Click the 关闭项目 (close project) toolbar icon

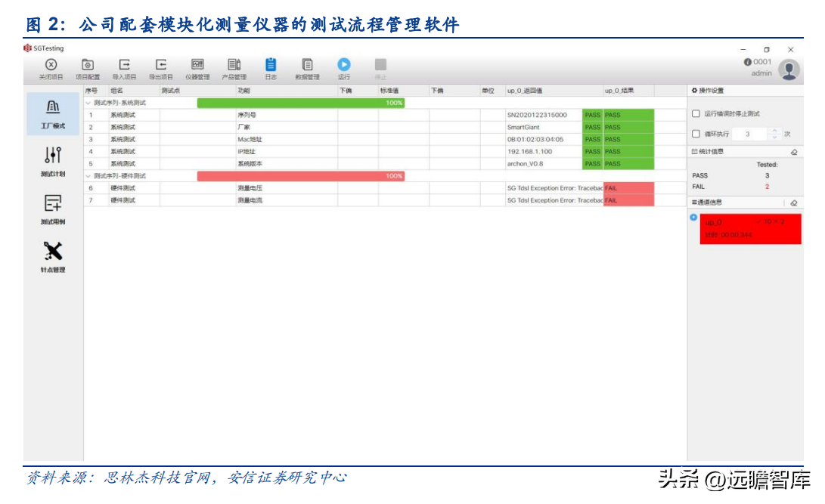click(x=51, y=66)
